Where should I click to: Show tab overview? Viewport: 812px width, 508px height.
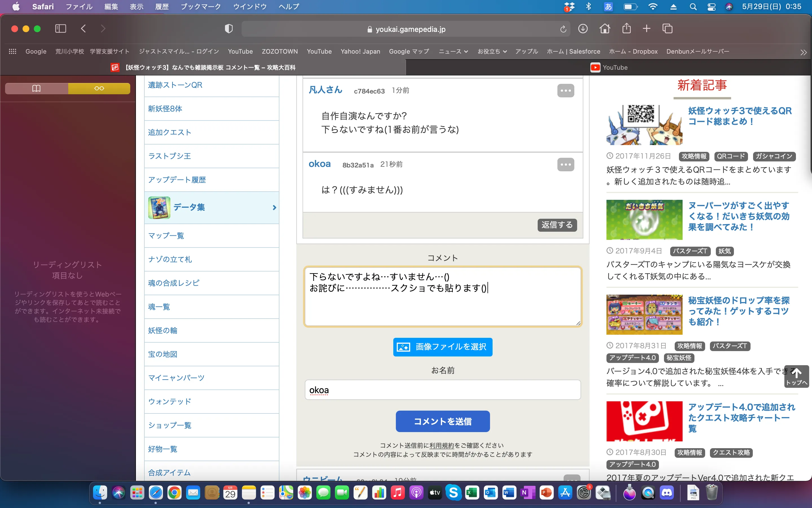tap(667, 29)
